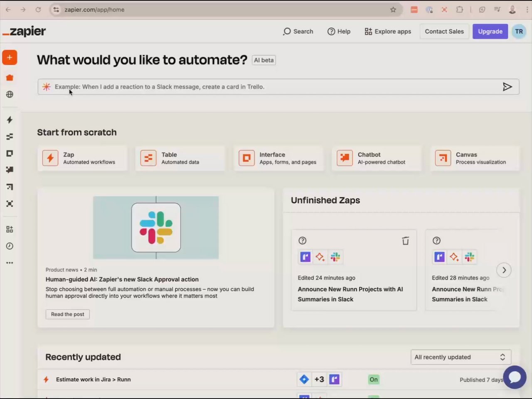
Task: Create a new Chatbot from scratch
Action: point(377,158)
